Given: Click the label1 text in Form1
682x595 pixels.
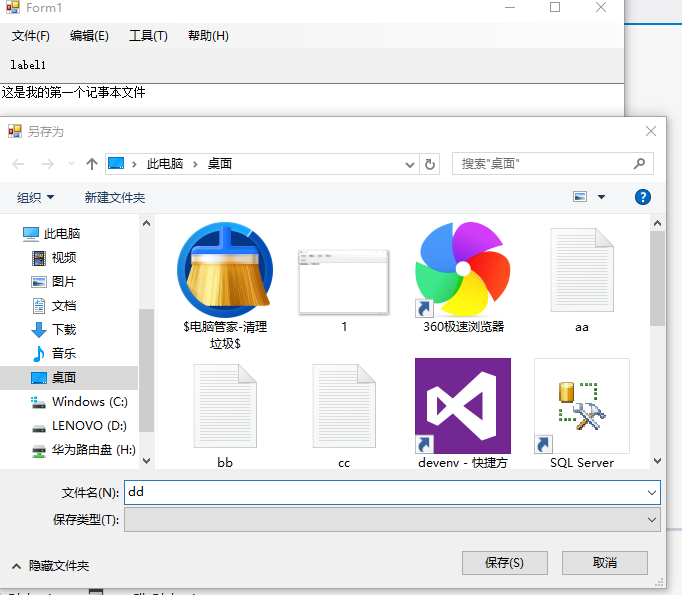Looking at the screenshot, I should (x=28, y=65).
